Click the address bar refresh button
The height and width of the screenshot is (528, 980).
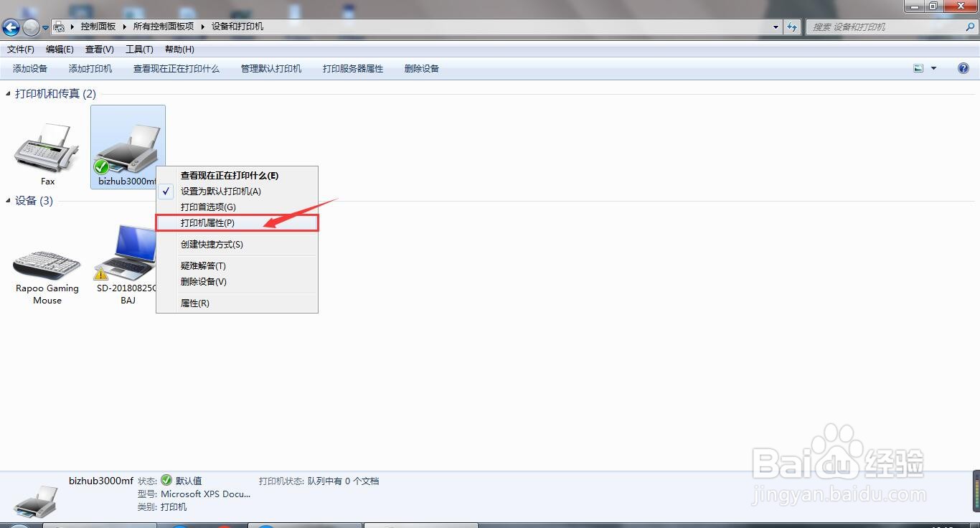[792, 27]
